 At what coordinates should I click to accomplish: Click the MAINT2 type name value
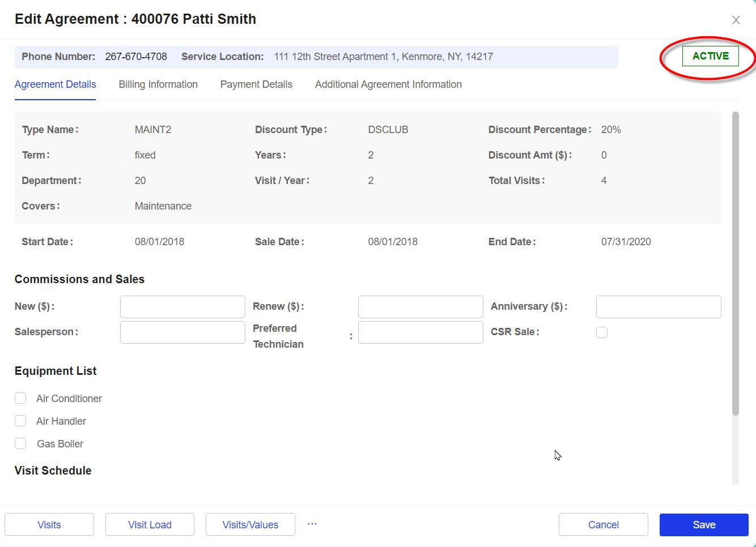pyautogui.click(x=153, y=130)
